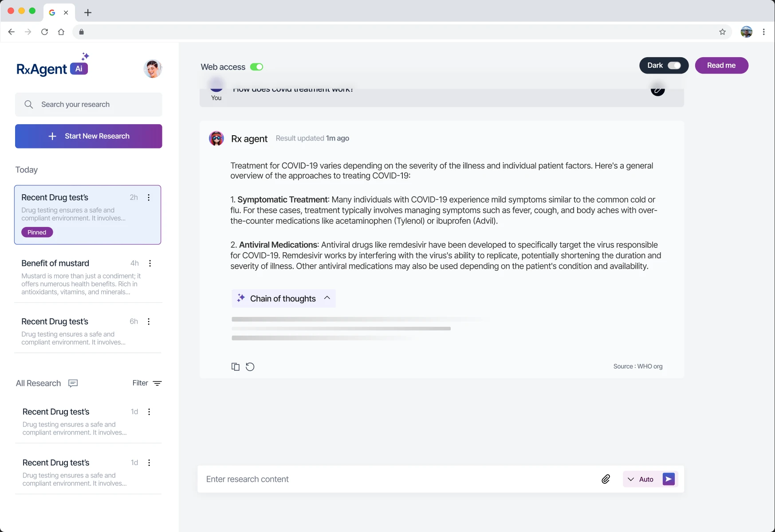Image resolution: width=775 pixels, height=532 pixels.
Task: Select the Benefit of mustard research item
Action: point(75,277)
